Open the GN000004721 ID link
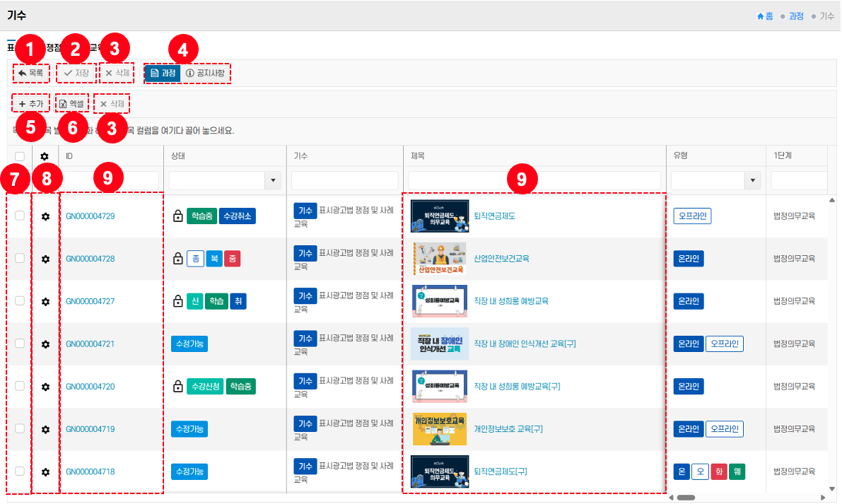Image resolution: width=842 pixels, height=504 pixels. 90,344
